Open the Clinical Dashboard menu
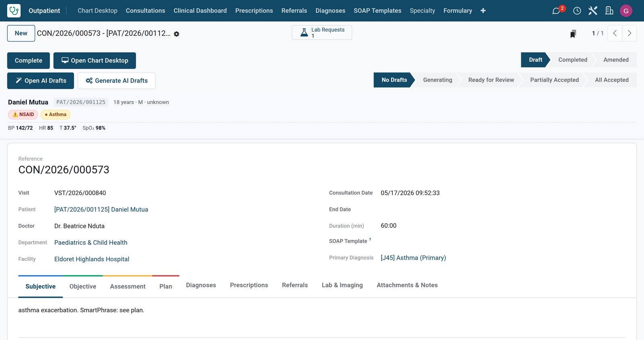 [x=200, y=10]
